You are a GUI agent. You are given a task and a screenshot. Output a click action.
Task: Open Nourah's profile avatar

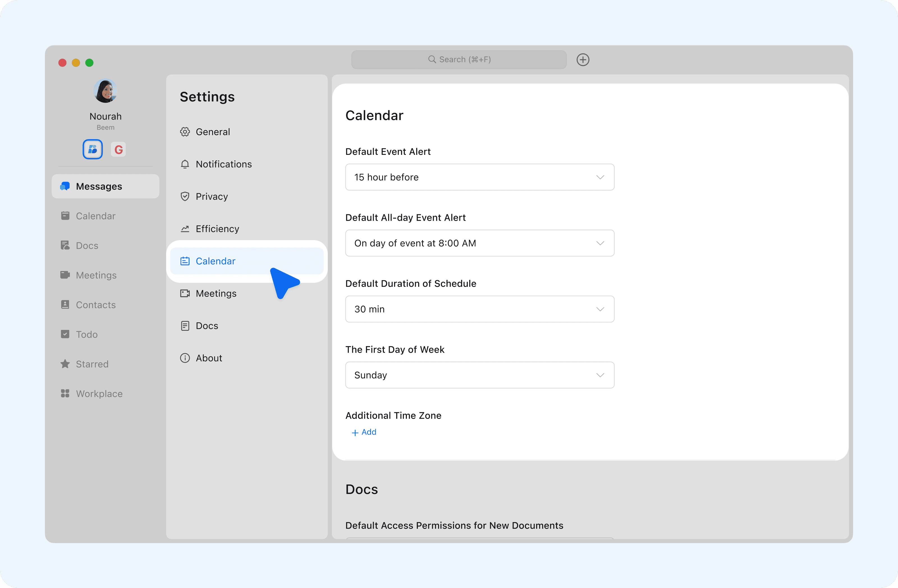tap(105, 91)
